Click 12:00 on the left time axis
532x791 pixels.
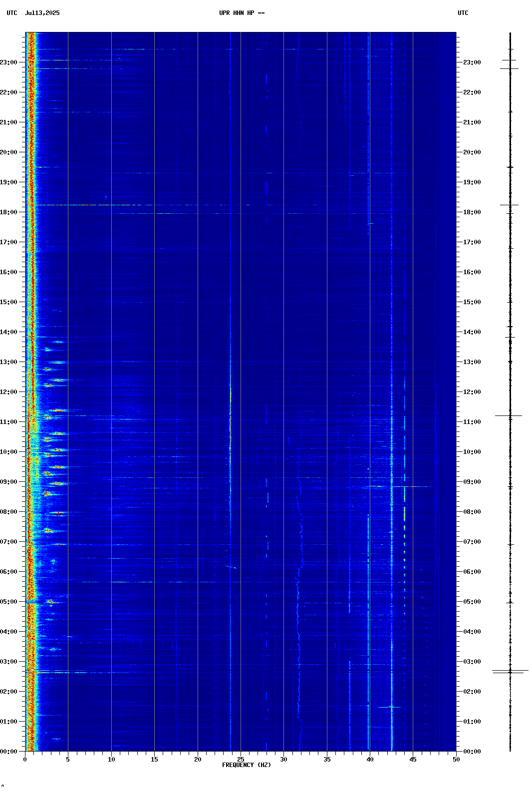(8, 392)
